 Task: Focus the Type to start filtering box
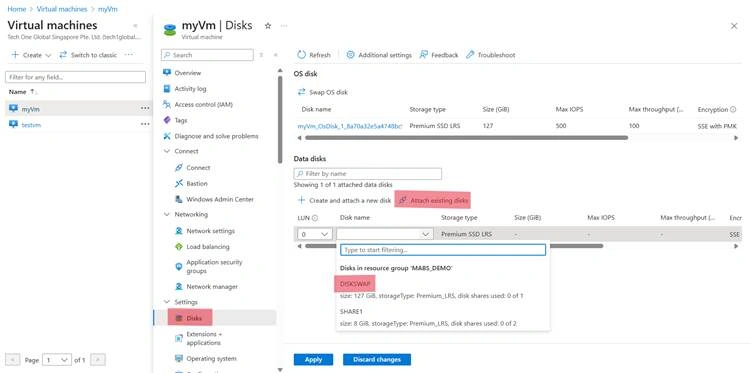pyautogui.click(x=443, y=250)
